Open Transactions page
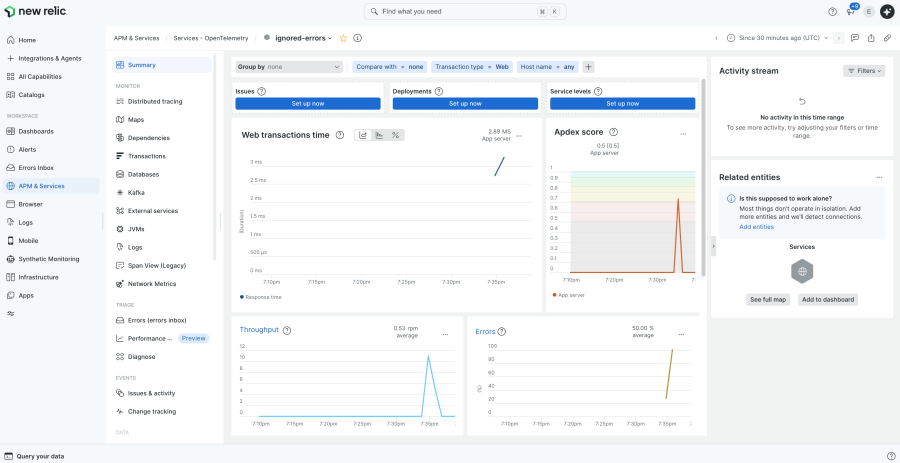The height and width of the screenshot is (463, 900). pos(147,156)
